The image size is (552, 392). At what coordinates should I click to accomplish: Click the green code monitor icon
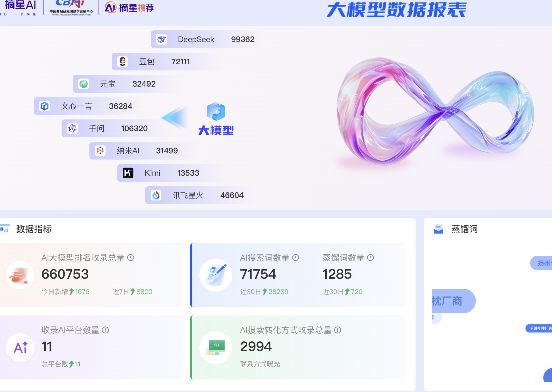216,347
